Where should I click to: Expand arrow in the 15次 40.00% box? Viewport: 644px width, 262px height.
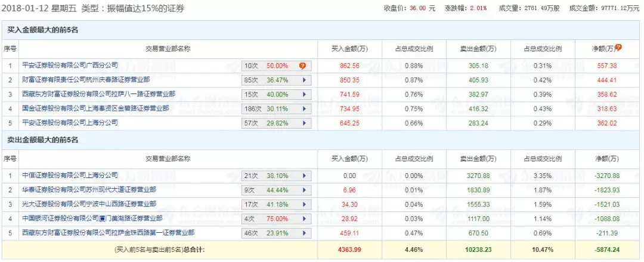click(304, 94)
